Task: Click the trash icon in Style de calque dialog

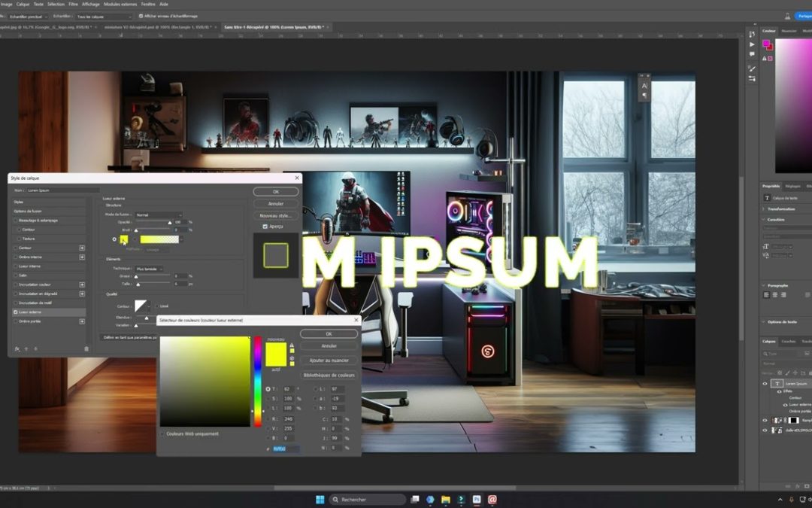Action: click(86, 349)
